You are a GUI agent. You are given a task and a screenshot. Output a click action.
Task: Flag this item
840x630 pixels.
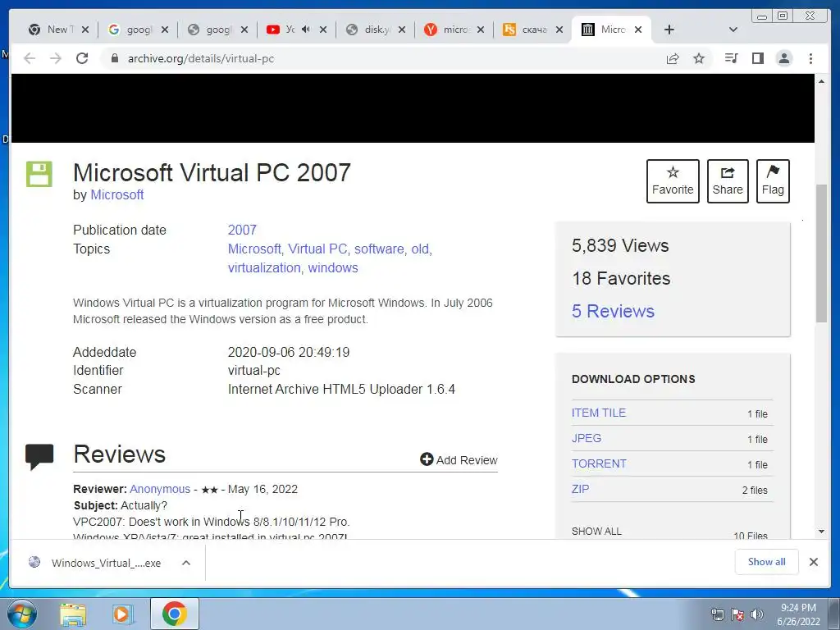773,181
